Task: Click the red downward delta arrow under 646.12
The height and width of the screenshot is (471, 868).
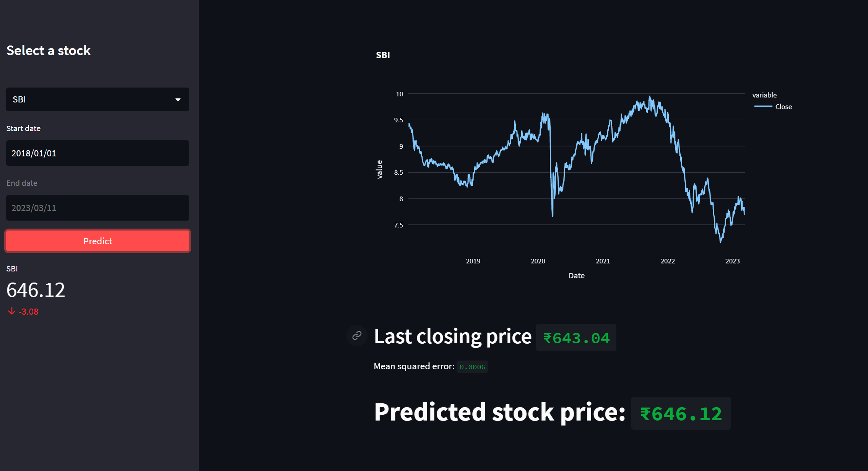Action: point(11,311)
